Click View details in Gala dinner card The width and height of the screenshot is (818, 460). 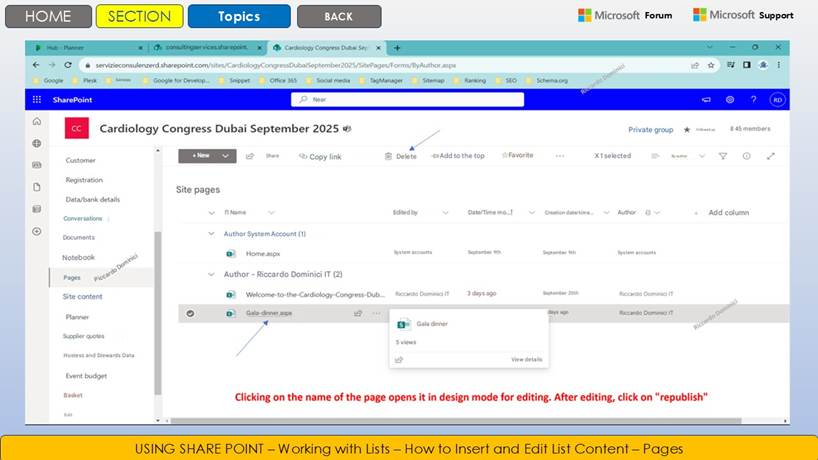(x=526, y=359)
